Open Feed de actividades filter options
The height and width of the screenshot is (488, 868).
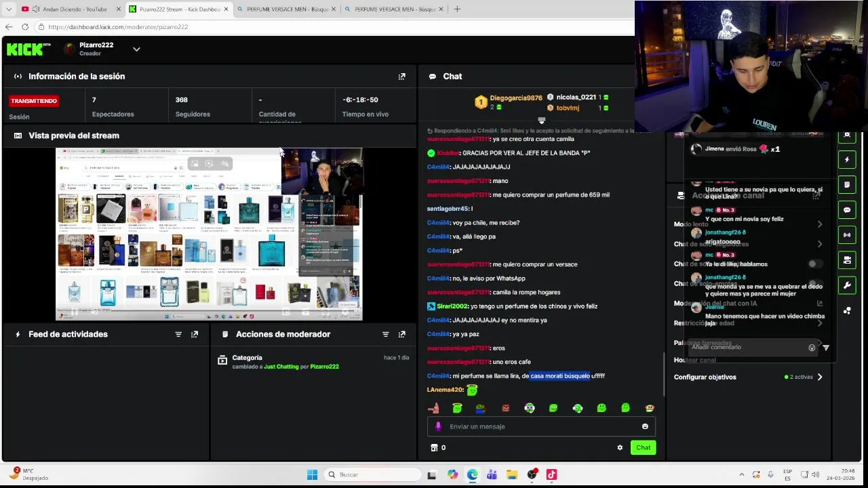pyautogui.click(x=178, y=334)
